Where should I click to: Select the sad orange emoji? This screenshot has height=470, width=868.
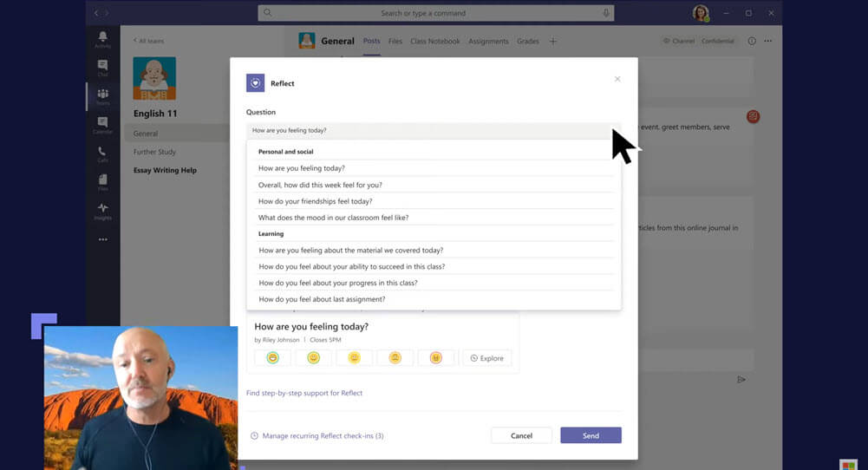[x=395, y=358]
